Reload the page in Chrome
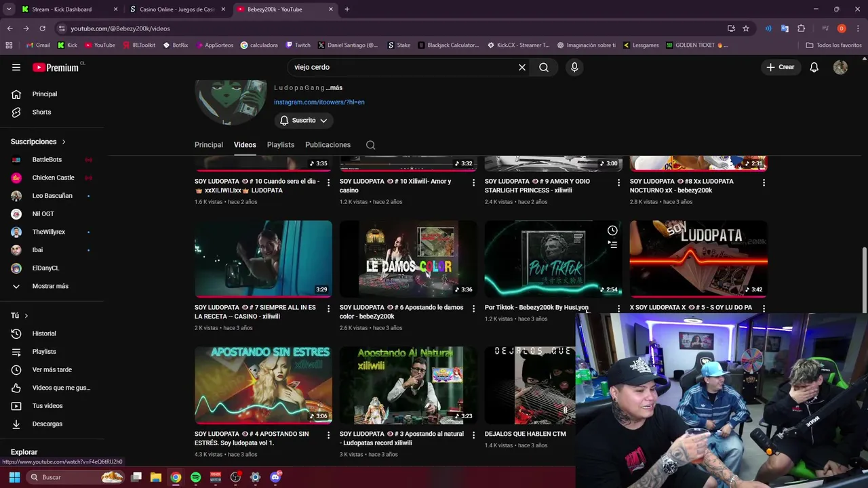 click(42, 28)
